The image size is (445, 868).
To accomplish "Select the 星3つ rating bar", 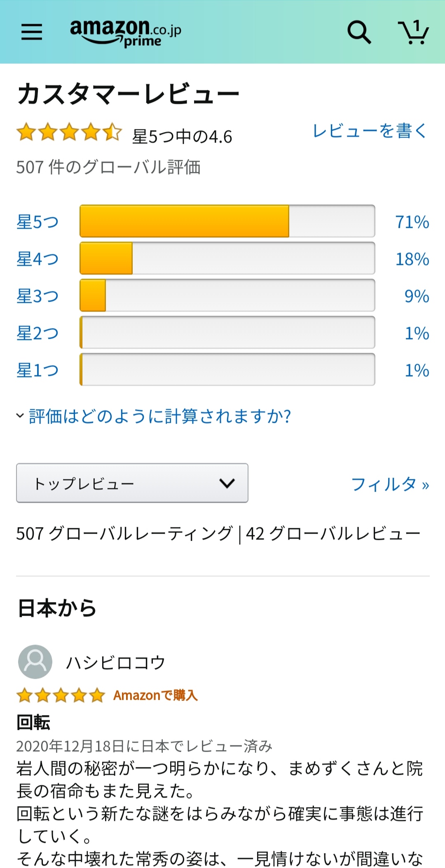I will point(227,296).
